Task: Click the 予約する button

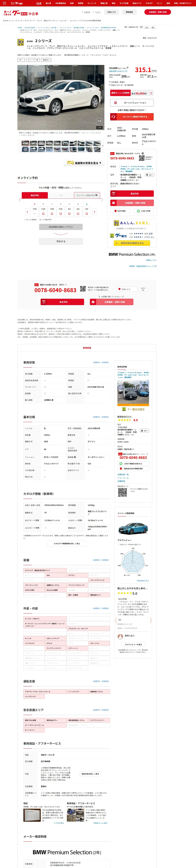Action: coord(61,241)
